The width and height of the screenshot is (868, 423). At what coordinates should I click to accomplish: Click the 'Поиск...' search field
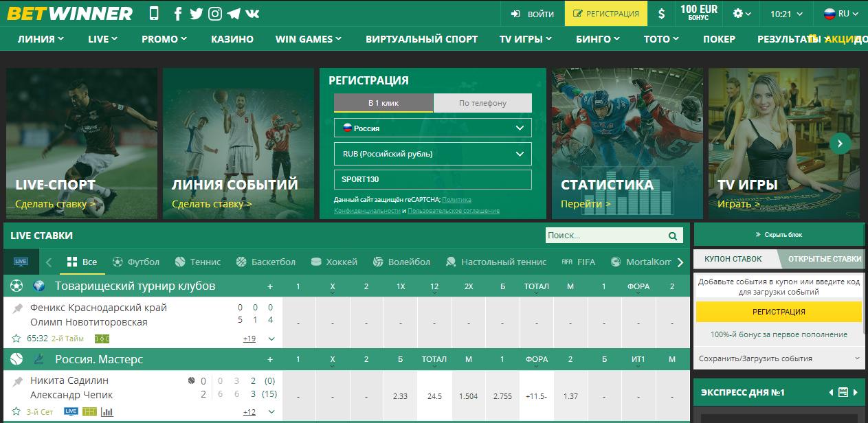pyautogui.click(x=606, y=236)
